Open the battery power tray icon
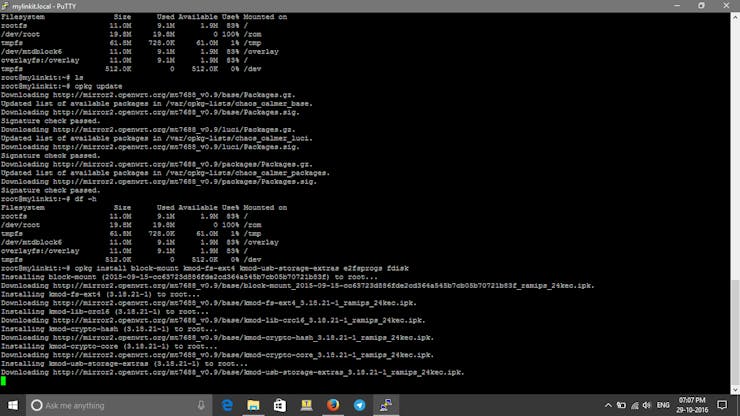The image size is (740, 416). click(621, 405)
